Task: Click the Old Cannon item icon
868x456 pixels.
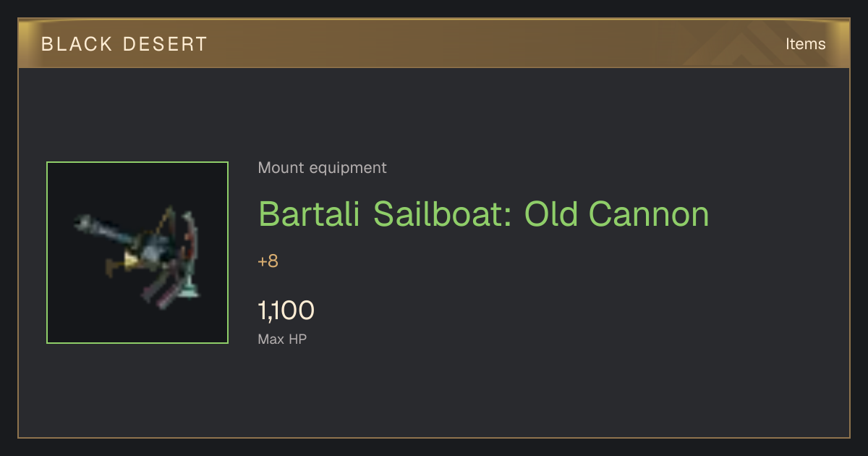Action: (137, 253)
